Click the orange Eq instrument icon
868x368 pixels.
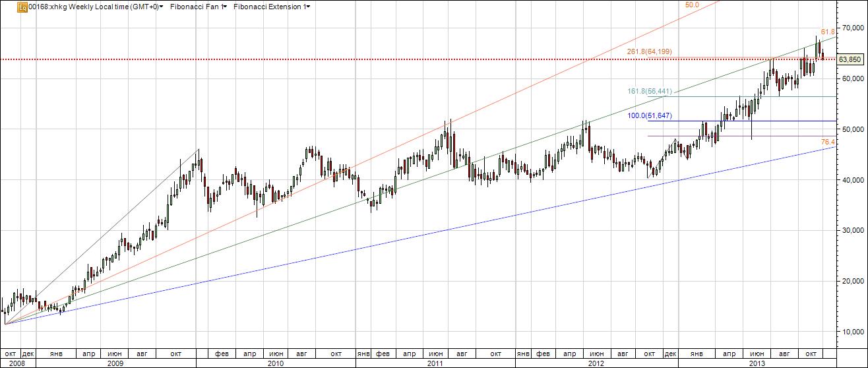click(x=22, y=7)
